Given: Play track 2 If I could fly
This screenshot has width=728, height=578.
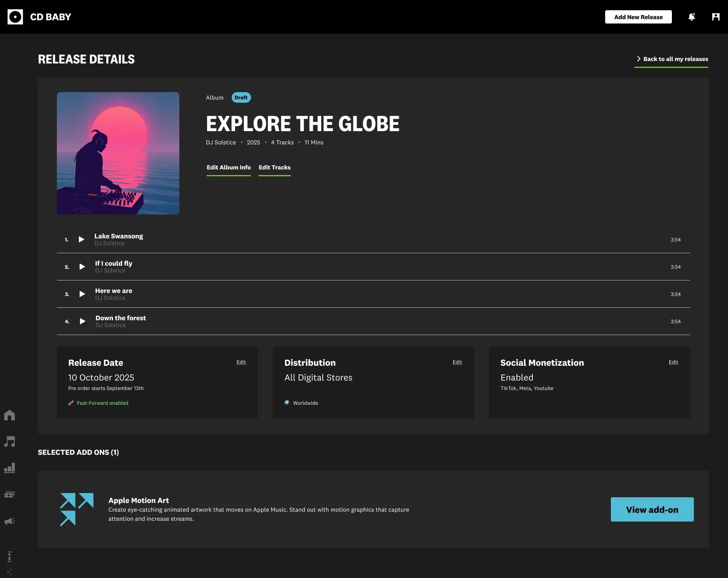Looking at the screenshot, I should (82, 266).
